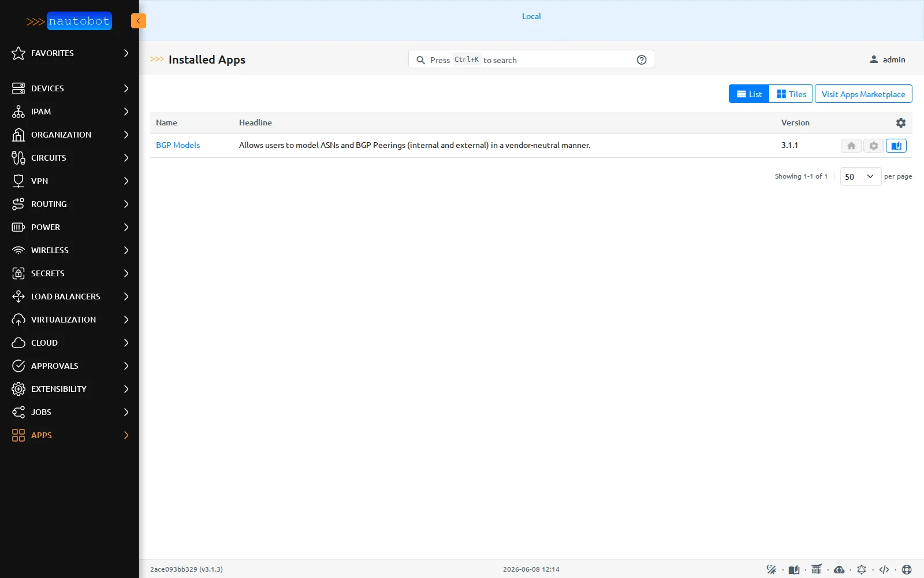Click the Circuits icon in sidebar
This screenshot has height=578, width=924.
[18, 158]
